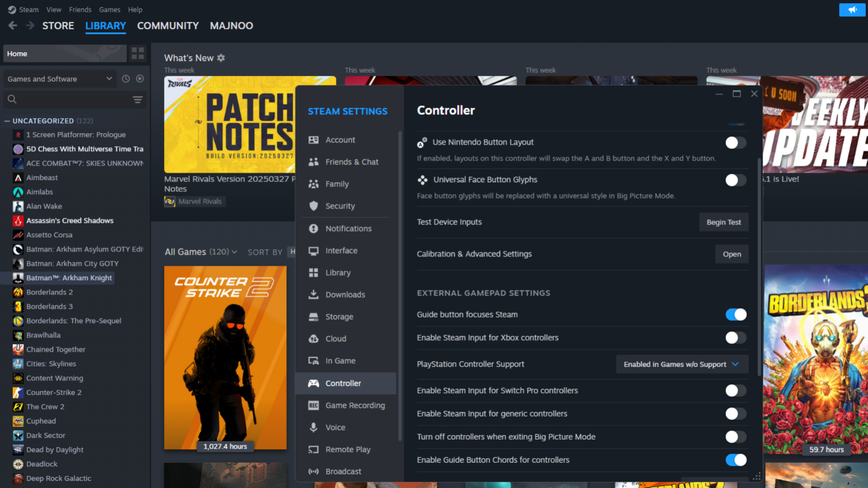Select Controller in settings sidebar
Viewport: 868px width, 488px height.
click(345, 383)
